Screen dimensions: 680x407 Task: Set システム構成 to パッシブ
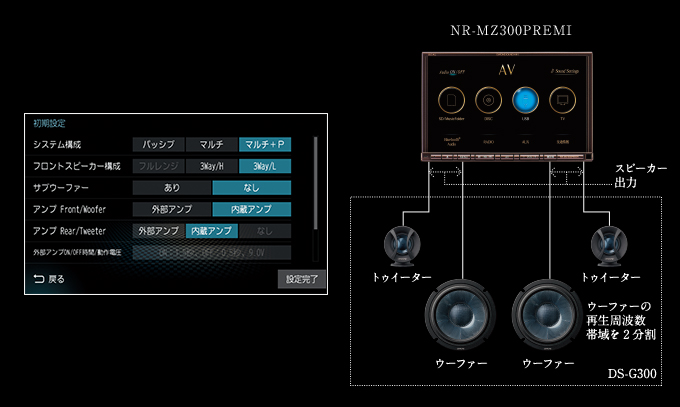[x=158, y=145]
